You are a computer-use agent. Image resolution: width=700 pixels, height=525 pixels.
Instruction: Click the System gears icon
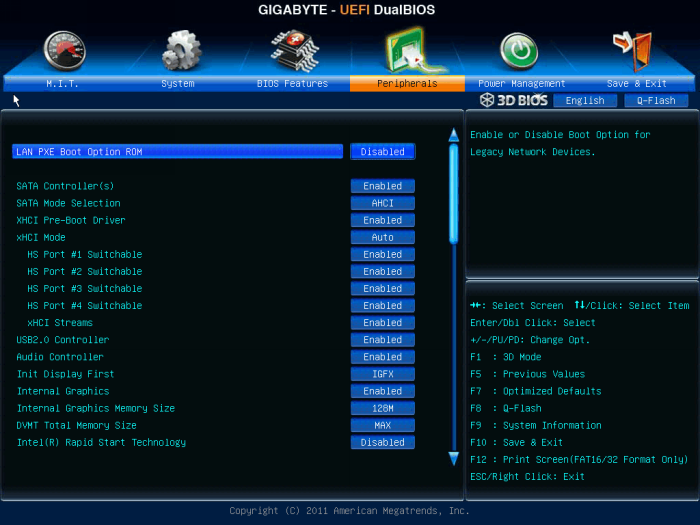click(x=181, y=50)
